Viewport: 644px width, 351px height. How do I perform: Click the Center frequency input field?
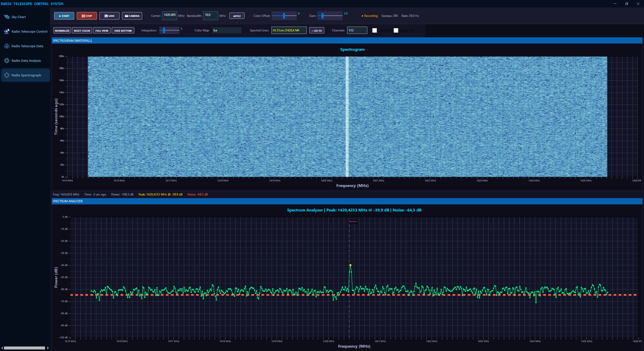pyautogui.click(x=169, y=15)
